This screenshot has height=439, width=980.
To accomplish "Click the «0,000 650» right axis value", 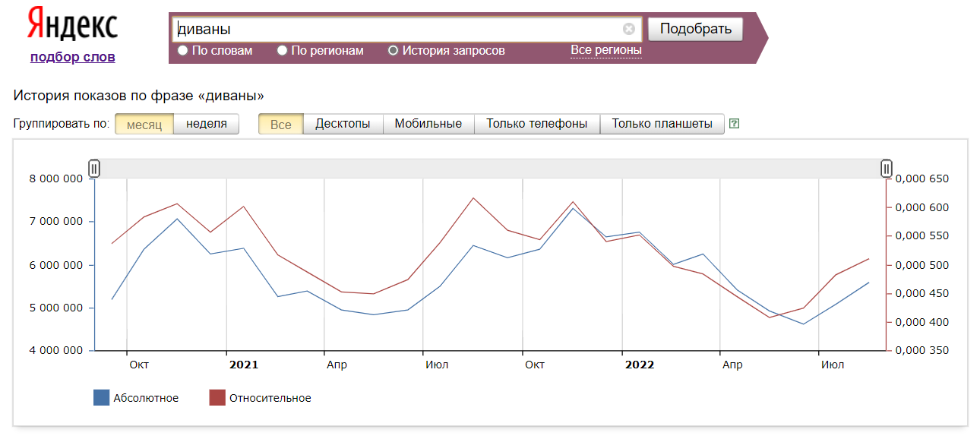I will [922, 179].
